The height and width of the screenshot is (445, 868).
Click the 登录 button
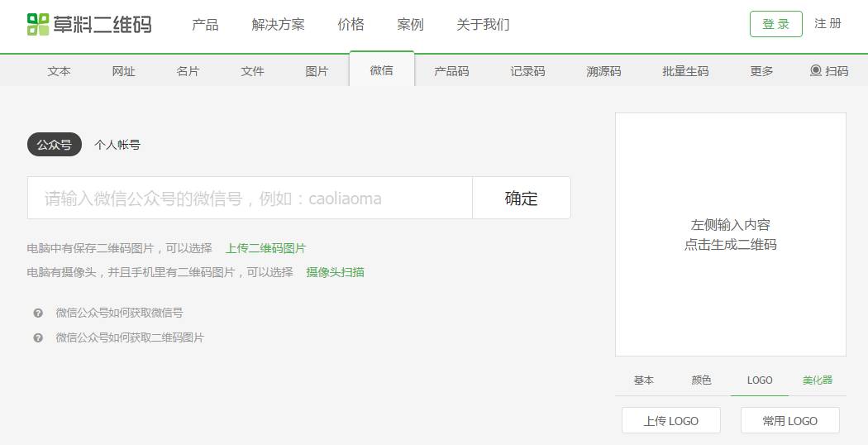776,24
